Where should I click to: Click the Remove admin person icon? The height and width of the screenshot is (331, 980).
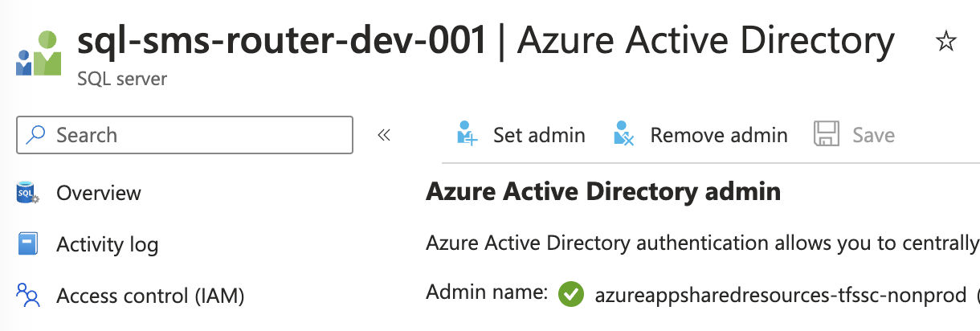(624, 134)
